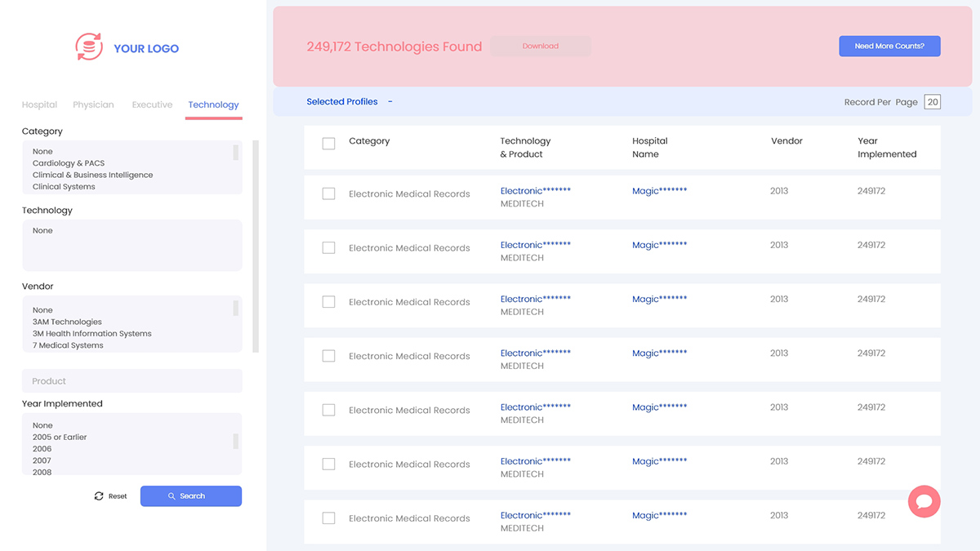Click the Download button

click(540, 47)
